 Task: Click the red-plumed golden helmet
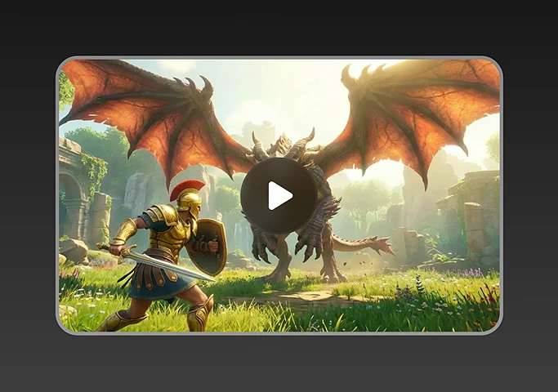(188, 198)
